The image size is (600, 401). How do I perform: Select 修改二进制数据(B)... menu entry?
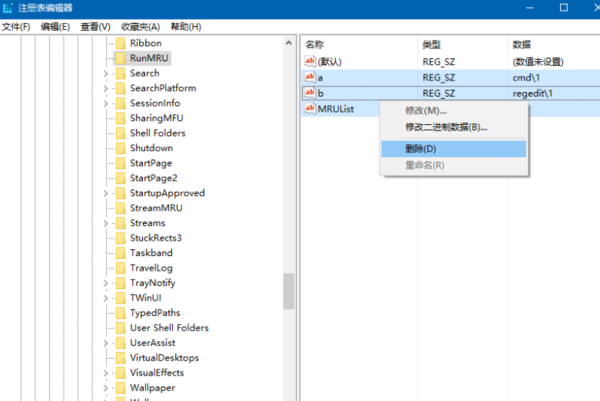446,127
